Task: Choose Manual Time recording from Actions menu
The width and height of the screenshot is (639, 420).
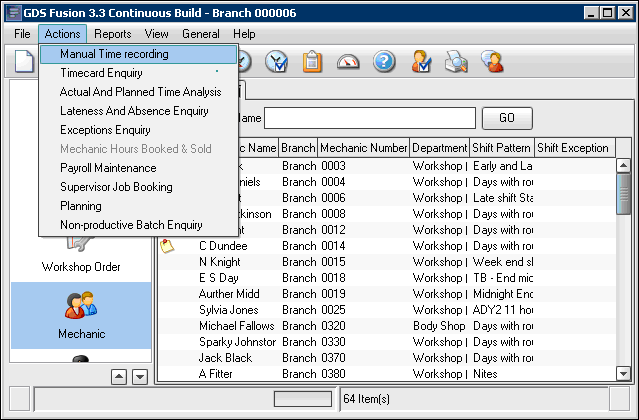Action: pos(114,54)
